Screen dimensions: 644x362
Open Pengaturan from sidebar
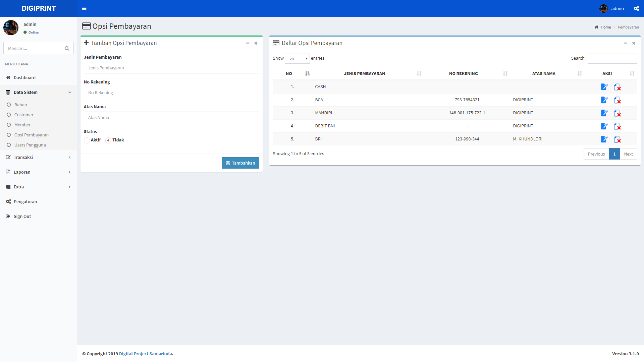click(39, 201)
